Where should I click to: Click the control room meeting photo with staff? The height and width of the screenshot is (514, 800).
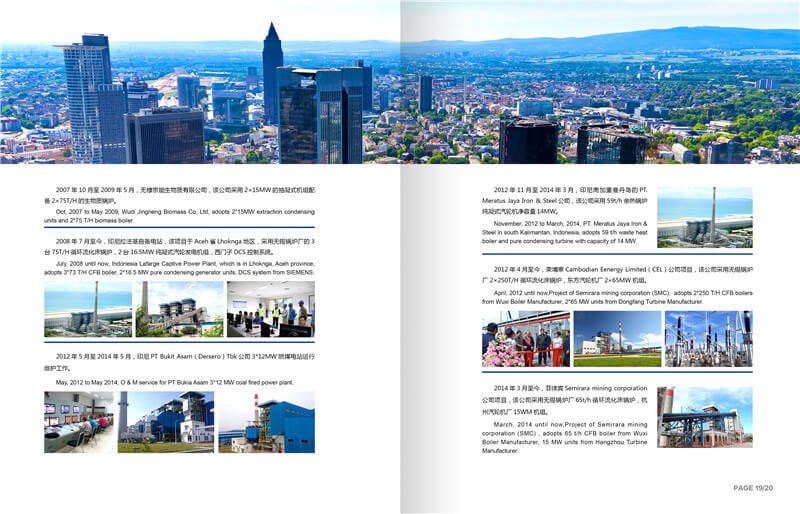(270, 309)
